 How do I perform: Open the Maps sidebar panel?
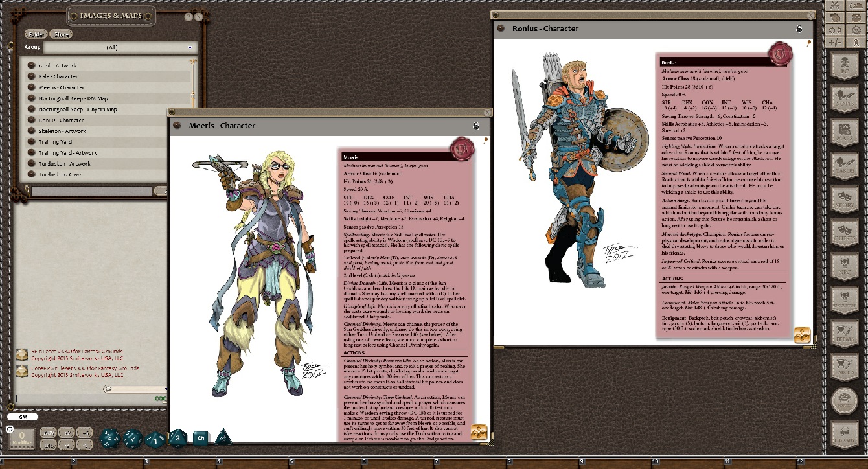pyautogui.click(x=844, y=134)
